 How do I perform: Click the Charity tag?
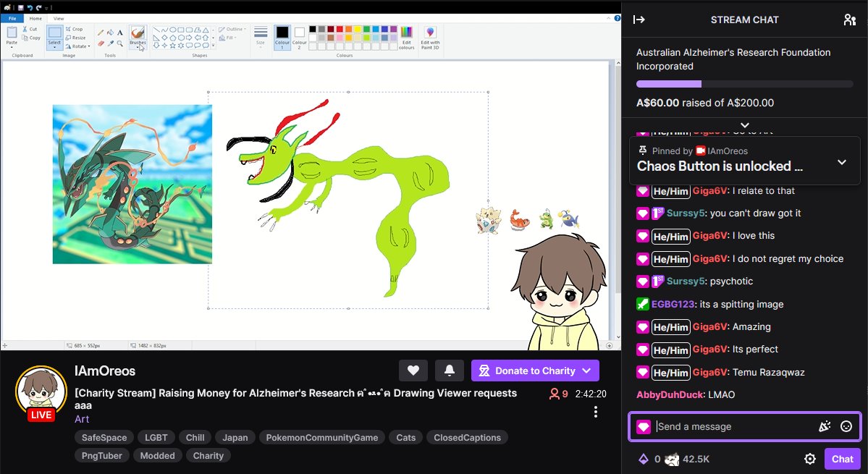coord(208,456)
